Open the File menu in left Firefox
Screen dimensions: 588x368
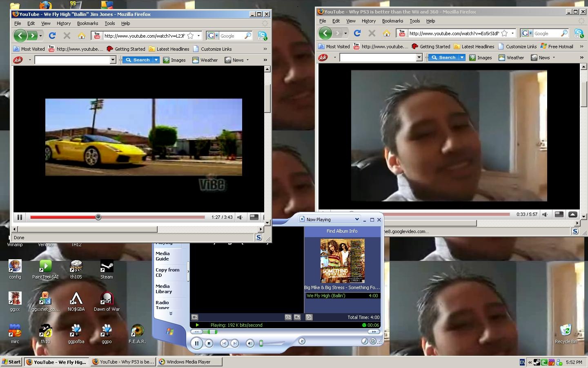pyautogui.click(x=18, y=23)
